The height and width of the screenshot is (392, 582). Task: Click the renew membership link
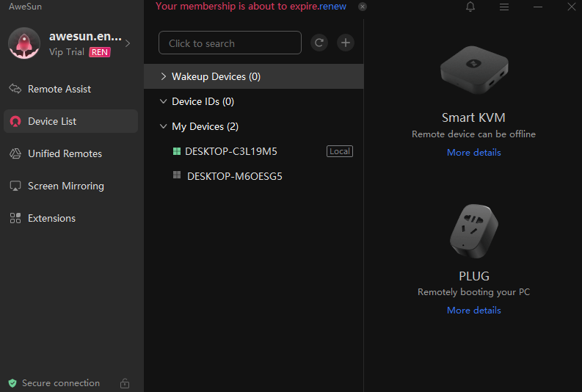click(332, 7)
